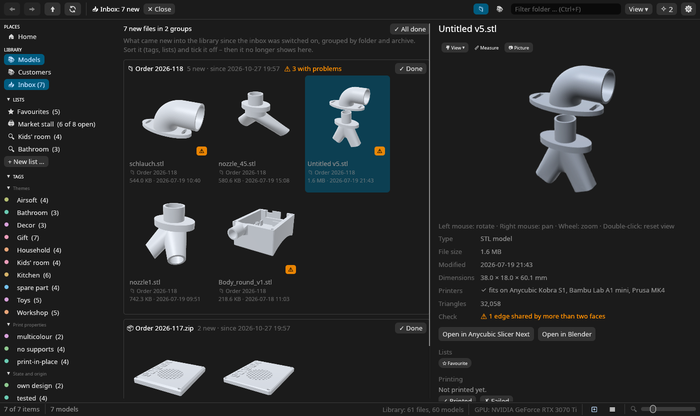700x416 pixels.
Task: Close the Inbox view
Action: click(159, 9)
